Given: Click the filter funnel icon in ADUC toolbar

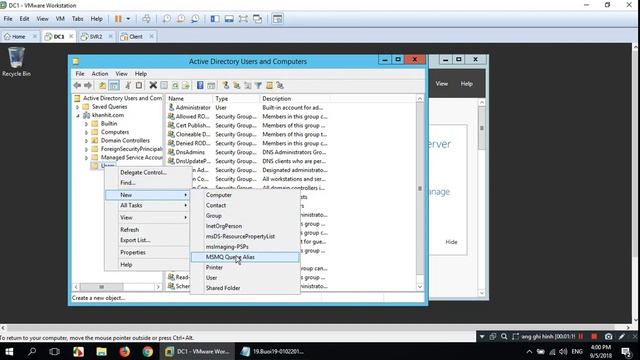Looking at the screenshot, I should click(x=258, y=85).
